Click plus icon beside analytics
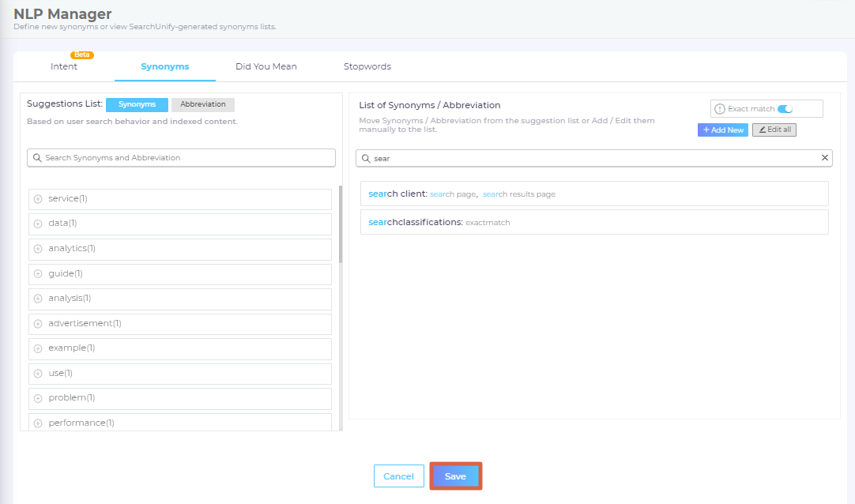 click(x=38, y=249)
